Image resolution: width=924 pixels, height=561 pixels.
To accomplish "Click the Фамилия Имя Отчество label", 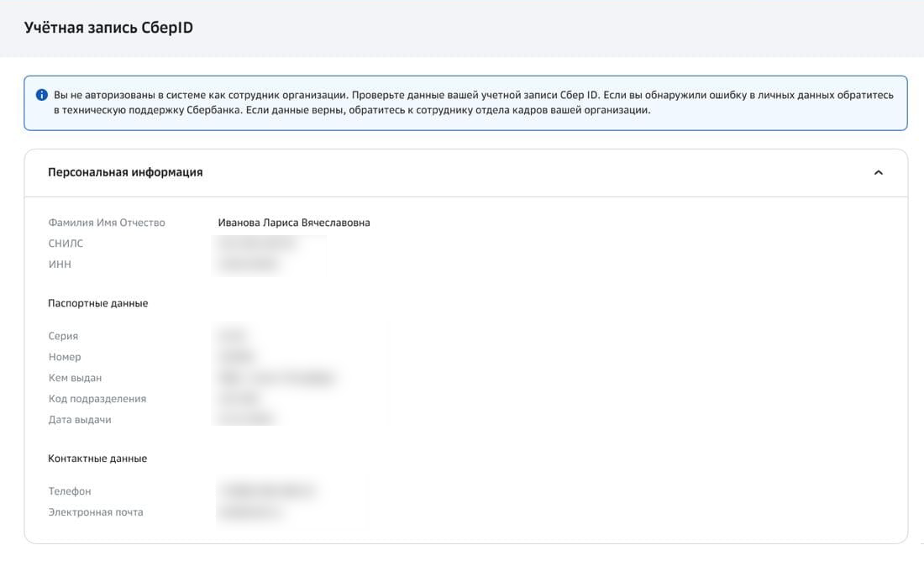I will point(107,223).
